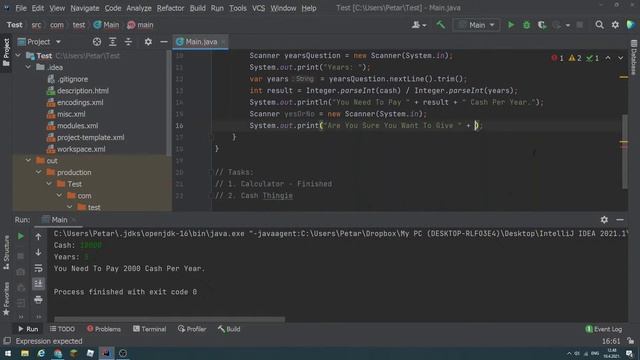The image size is (640, 360).
Task: Open the TODO tool window
Action: 62,329
